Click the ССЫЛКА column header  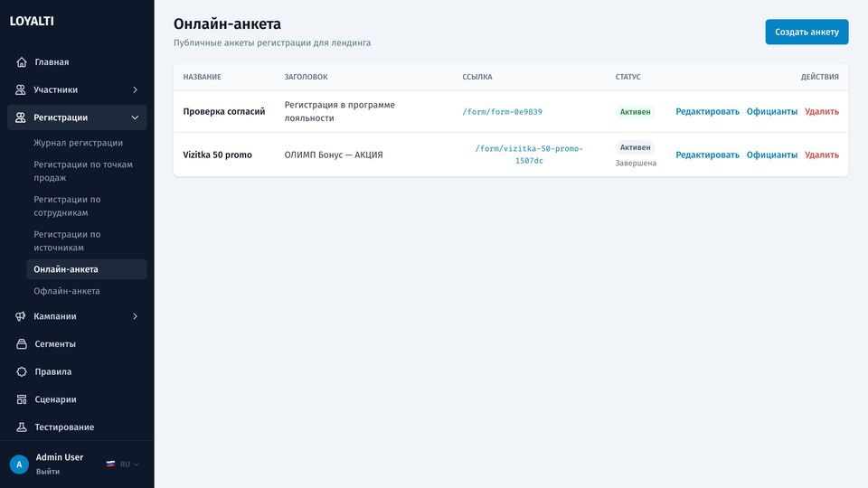(x=477, y=77)
